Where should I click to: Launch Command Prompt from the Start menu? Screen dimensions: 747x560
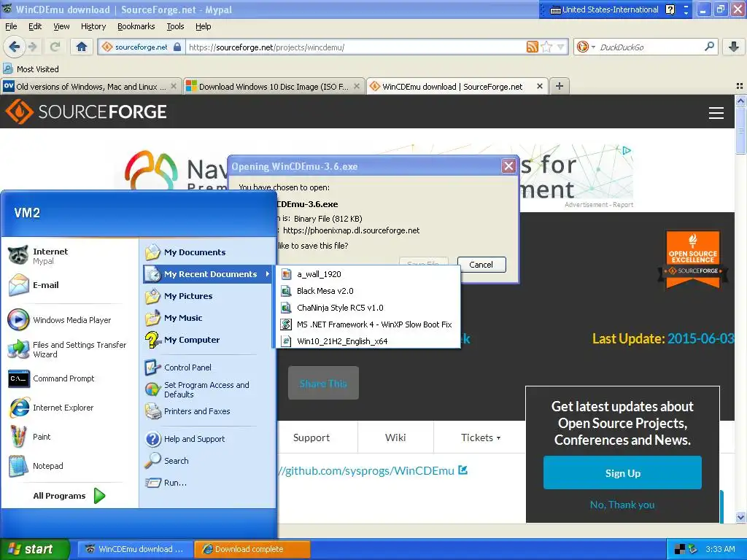point(69,378)
